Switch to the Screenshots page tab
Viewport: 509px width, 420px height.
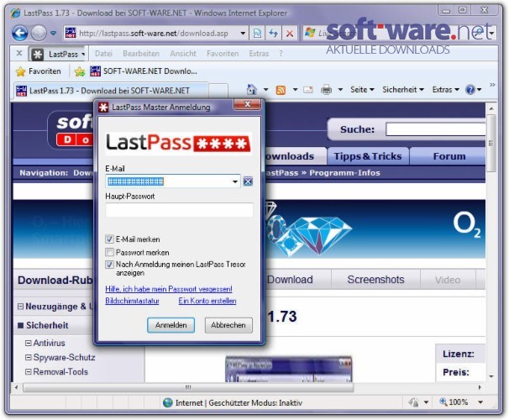(375, 280)
